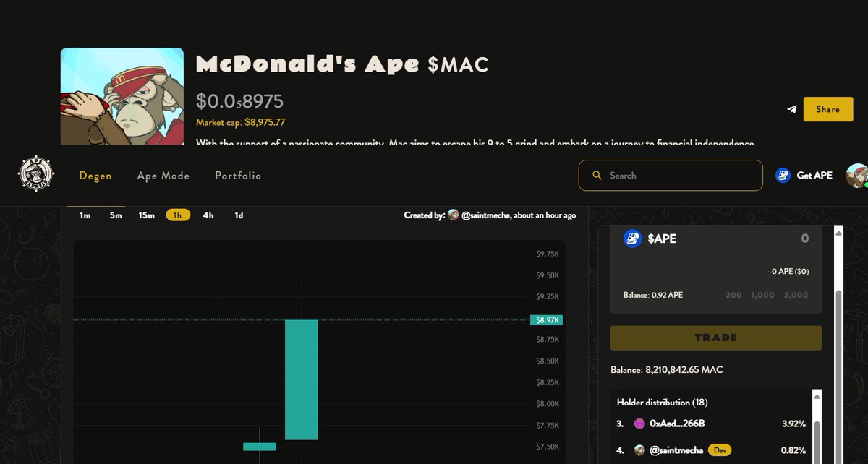
Task: Open the user profile avatar
Action: pos(857,176)
